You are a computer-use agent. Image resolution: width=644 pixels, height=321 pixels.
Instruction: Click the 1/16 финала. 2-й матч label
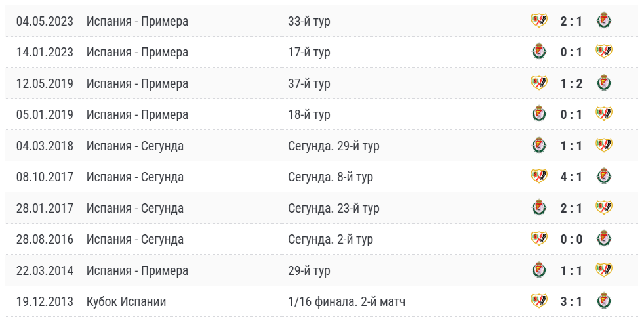(346, 301)
